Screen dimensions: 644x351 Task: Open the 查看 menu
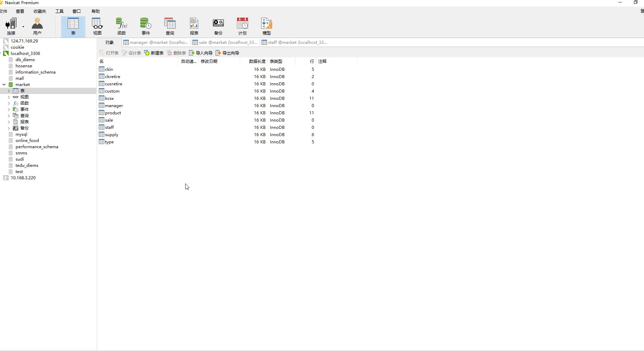tap(20, 11)
